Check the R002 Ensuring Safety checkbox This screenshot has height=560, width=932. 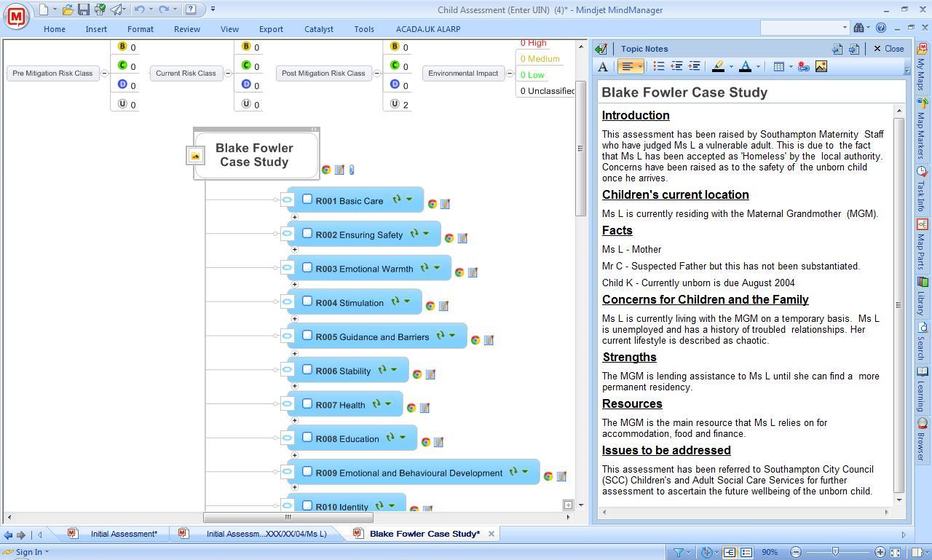(307, 233)
